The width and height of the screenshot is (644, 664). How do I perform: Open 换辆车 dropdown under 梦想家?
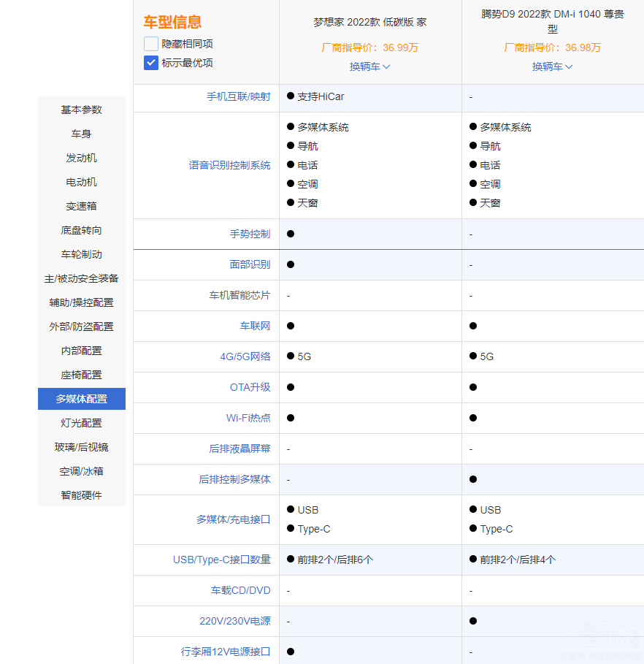point(369,66)
